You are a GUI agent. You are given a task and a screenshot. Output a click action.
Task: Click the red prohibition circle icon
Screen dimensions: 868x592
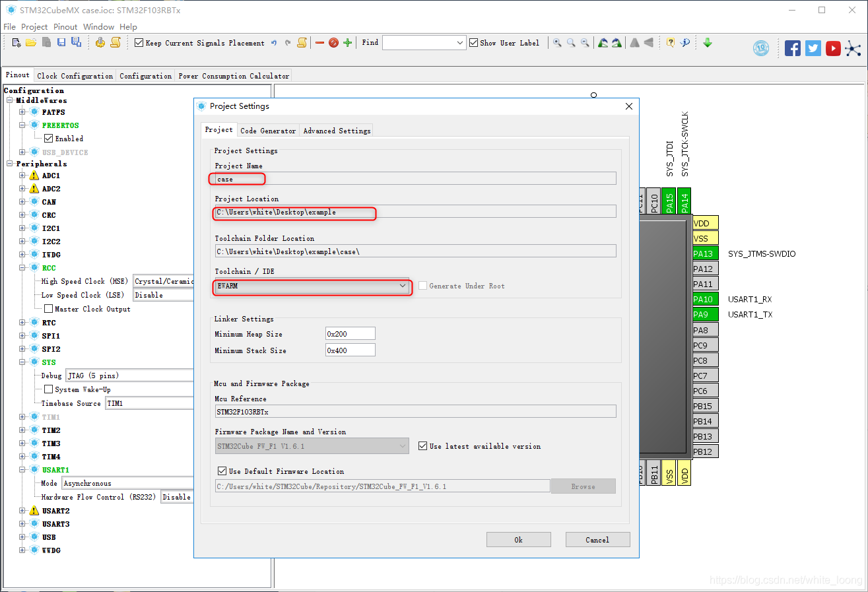pyautogui.click(x=333, y=43)
